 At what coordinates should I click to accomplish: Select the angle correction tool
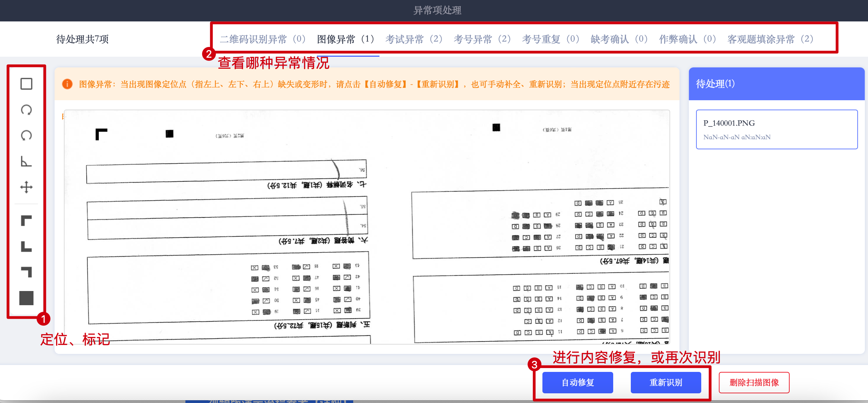coord(26,161)
